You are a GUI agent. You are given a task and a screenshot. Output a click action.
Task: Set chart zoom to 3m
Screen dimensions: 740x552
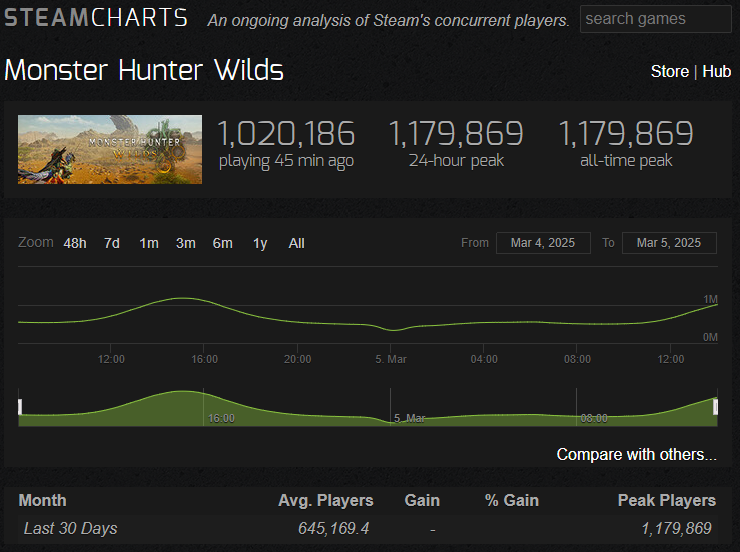click(185, 243)
